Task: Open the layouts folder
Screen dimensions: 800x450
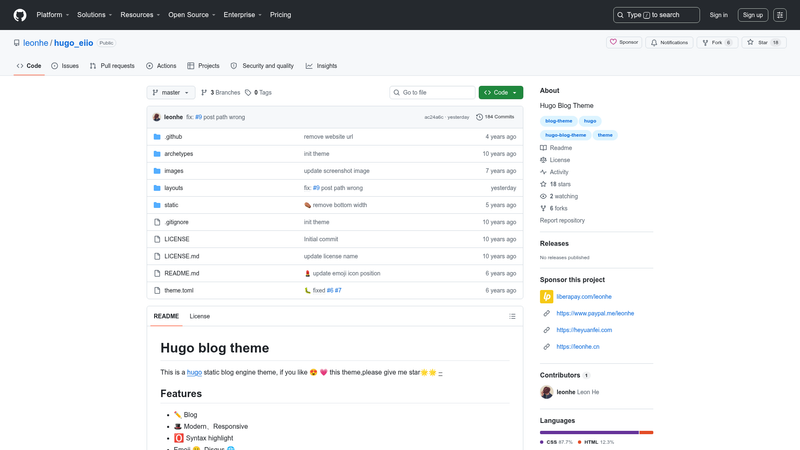Action: point(173,188)
